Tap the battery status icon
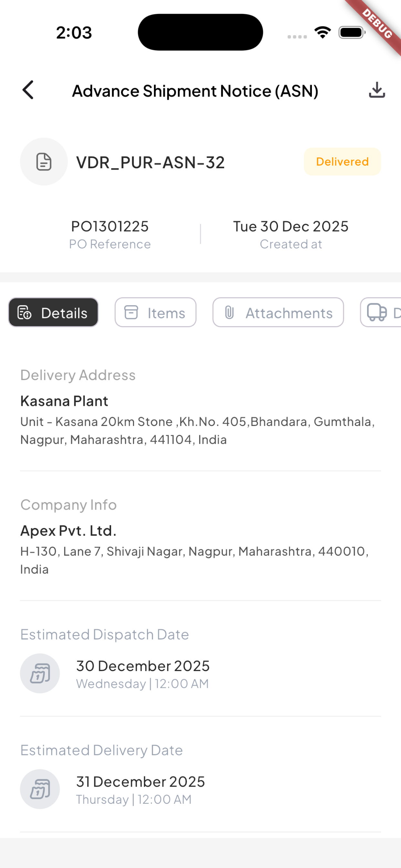The image size is (401, 868). [x=352, y=32]
